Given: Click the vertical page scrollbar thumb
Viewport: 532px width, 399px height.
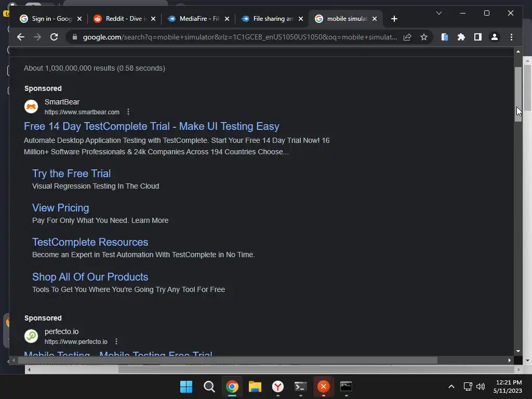Looking at the screenshot, I should (518, 94).
